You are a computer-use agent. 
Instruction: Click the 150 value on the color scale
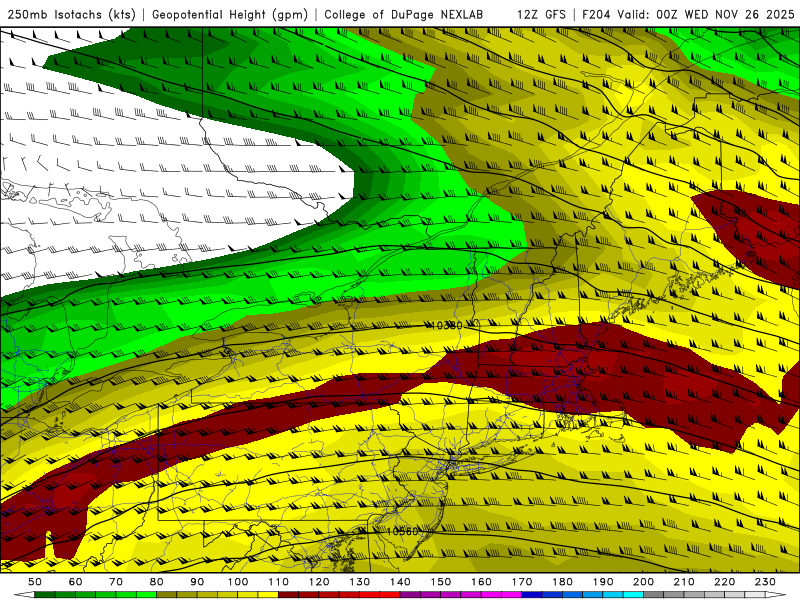[441, 582]
